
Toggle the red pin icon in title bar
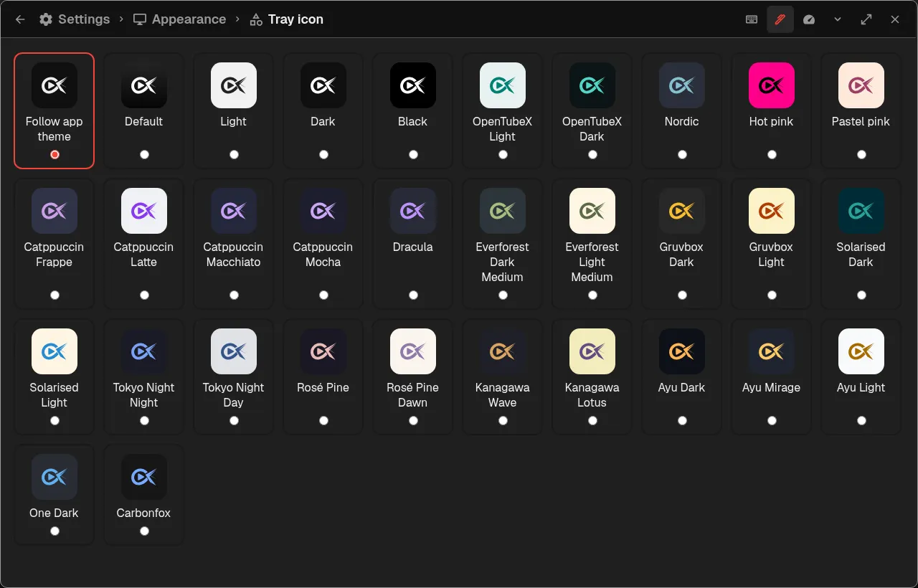click(x=780, y=19)
